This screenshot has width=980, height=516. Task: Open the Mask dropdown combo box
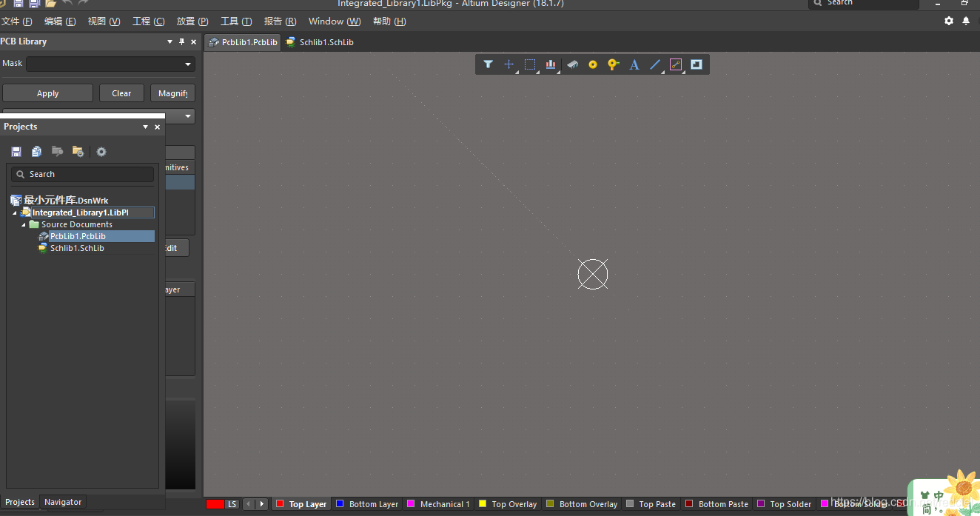(110, 64)
